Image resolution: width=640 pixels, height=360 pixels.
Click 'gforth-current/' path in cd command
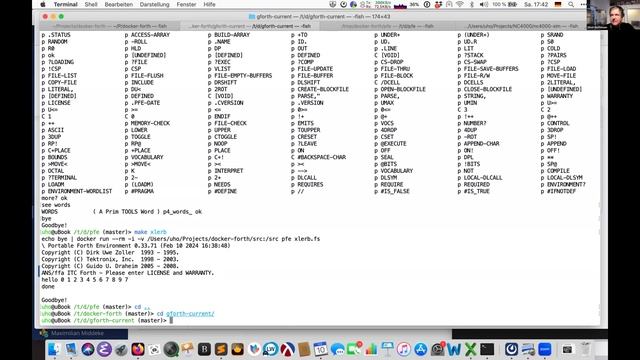(x=190, y=313)
